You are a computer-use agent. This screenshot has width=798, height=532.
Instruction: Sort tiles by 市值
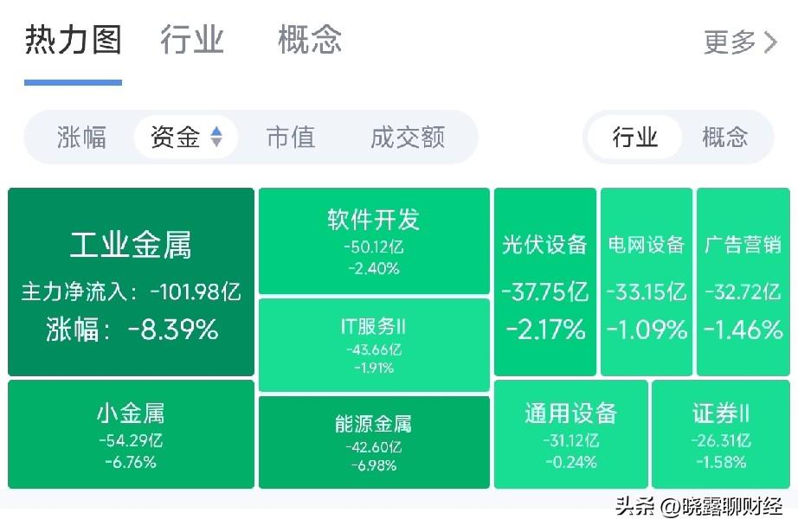292,137
